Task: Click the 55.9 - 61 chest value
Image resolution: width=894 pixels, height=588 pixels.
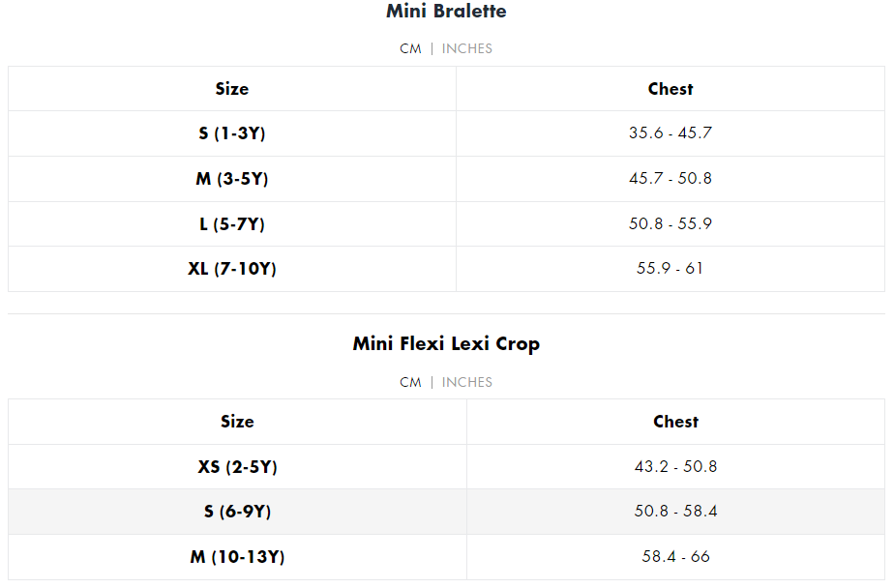Action: tap(670, 268)
